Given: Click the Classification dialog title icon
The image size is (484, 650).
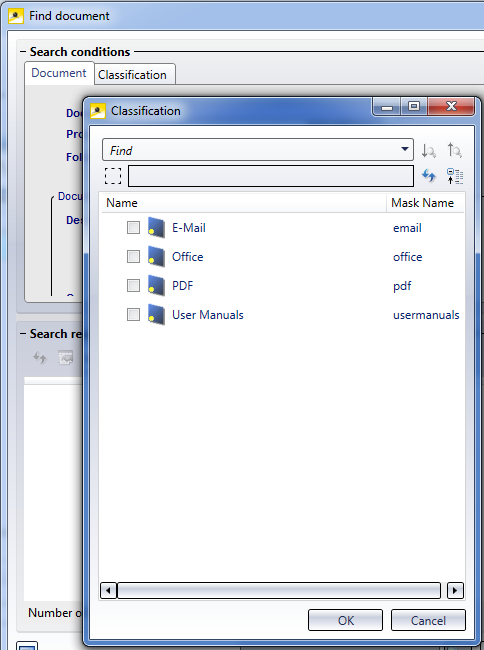Looking at the screenshot, I should pyautogui.click(x=98, y=111).
